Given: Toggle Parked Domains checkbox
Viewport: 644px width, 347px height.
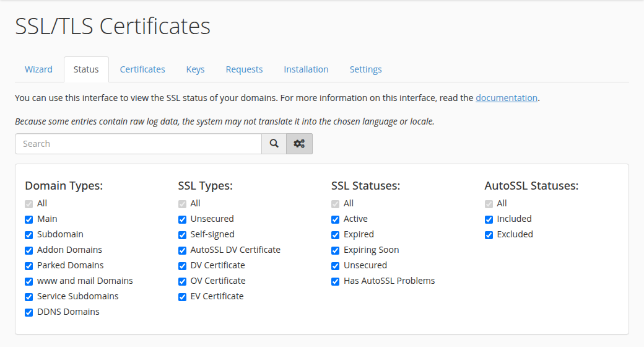Looking at the screenshot, I should [28, 266].
